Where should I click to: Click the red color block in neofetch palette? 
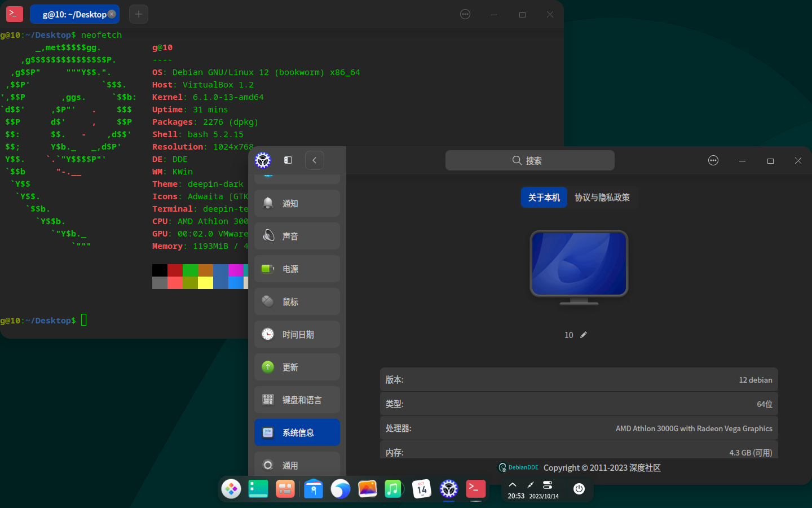pos(175,270)
